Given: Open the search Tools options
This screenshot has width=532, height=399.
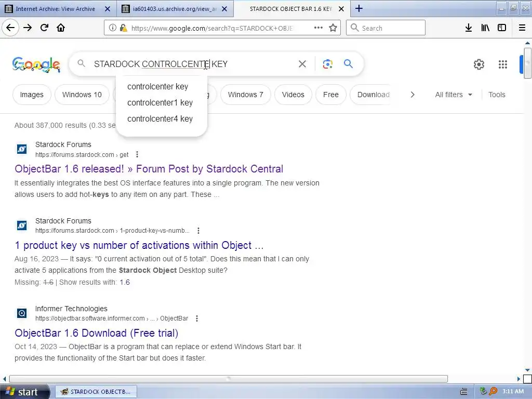Looking at the screenshot, I should click(497, 95).
